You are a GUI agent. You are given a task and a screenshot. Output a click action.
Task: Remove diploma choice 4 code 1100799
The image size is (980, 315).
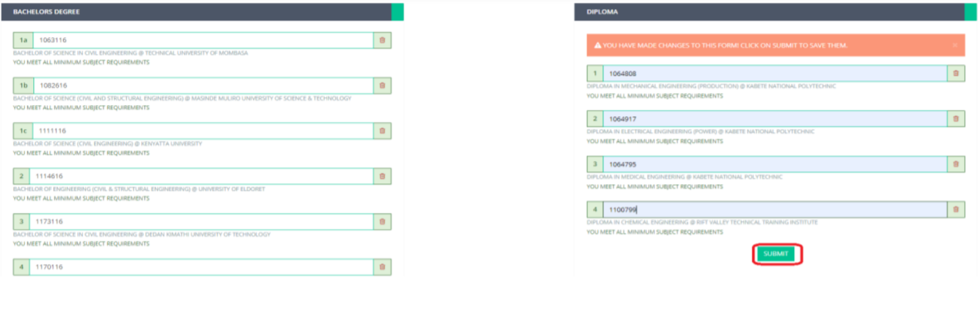click(955, 209)
